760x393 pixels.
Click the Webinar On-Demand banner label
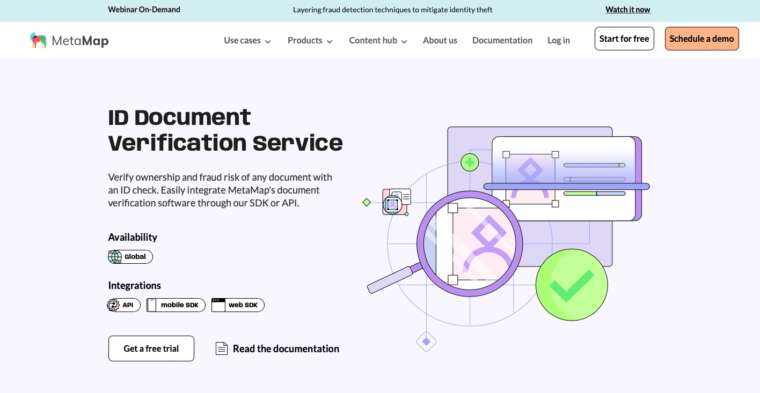point(144,9)
